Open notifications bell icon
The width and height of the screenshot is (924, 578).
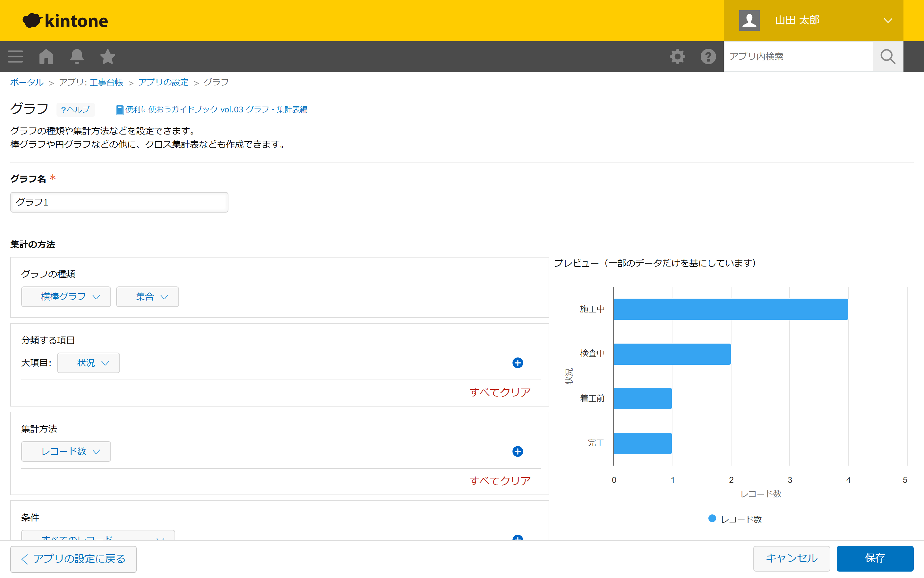coord(77,57)
